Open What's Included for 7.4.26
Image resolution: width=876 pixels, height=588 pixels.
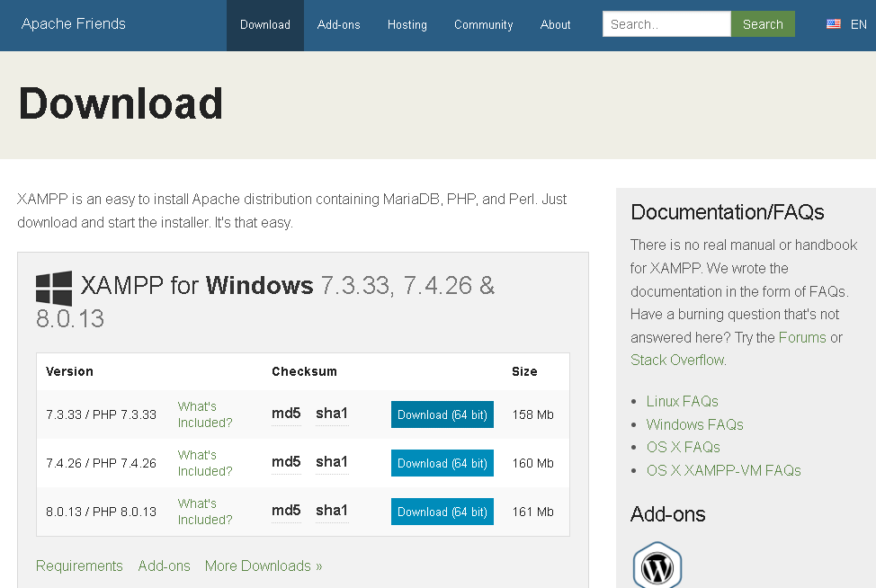205,463
